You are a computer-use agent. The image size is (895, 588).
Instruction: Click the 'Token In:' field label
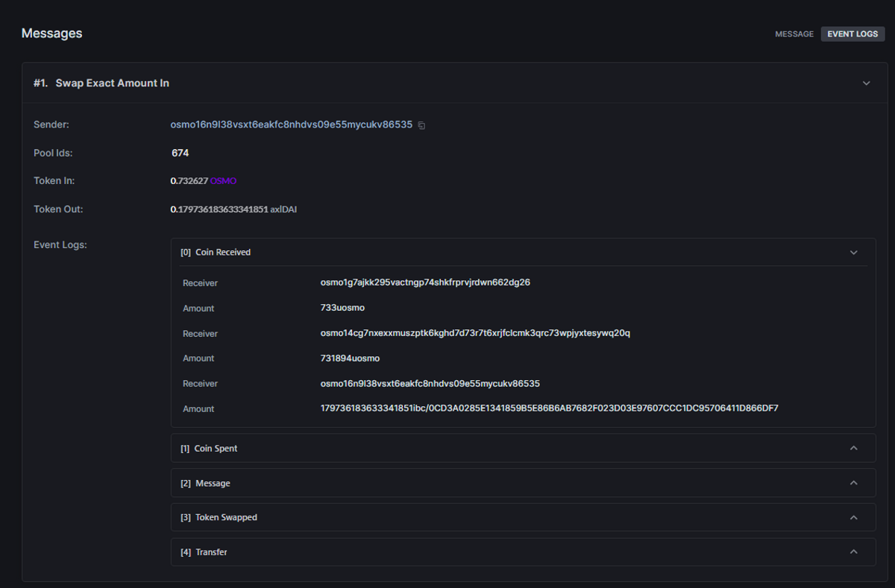pos(54,181)
